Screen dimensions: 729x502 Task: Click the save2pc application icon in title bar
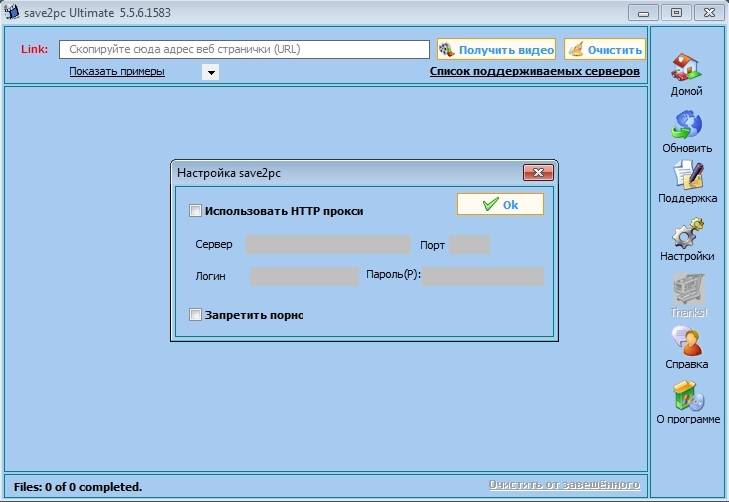(12, 12)
